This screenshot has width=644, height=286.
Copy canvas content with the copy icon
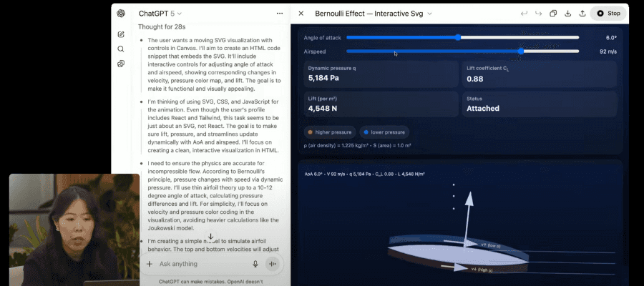click(553, 14)
